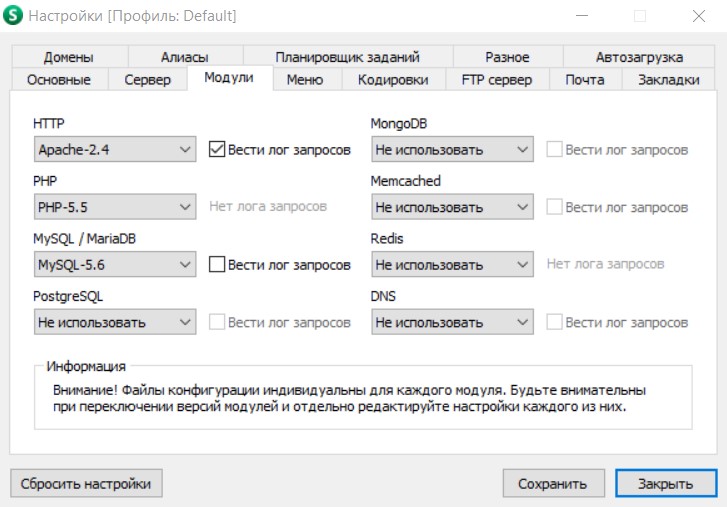Viewport: 727px width, 507px height.
Task: Open the HTTP Apache-2.4 dropdown
Action: coord(114,150)
